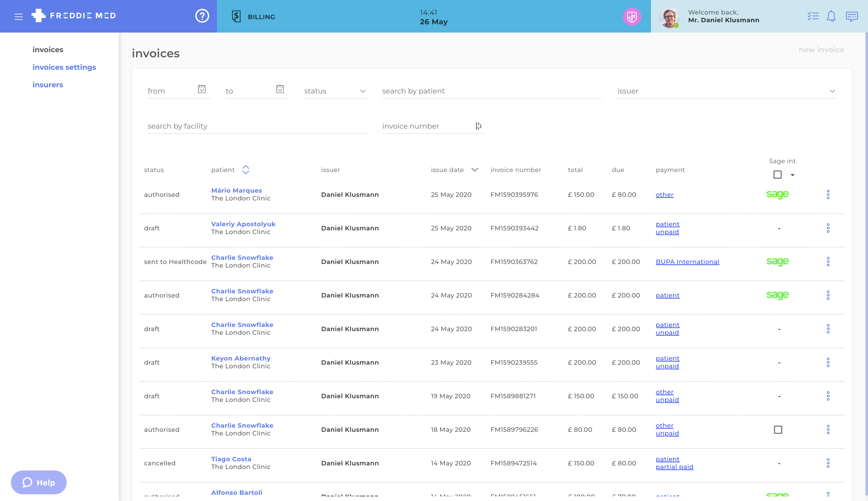868x501 pixels.
Task: Check Sage checkbox for invoice FM1589796226
Action: pyautogui.click(x=778, y=430)
